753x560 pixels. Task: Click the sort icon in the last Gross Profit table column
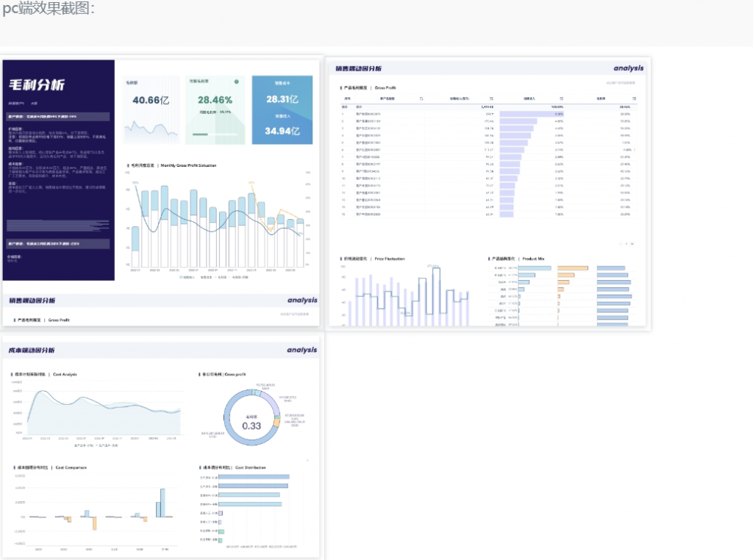click(x=635, y=98)
